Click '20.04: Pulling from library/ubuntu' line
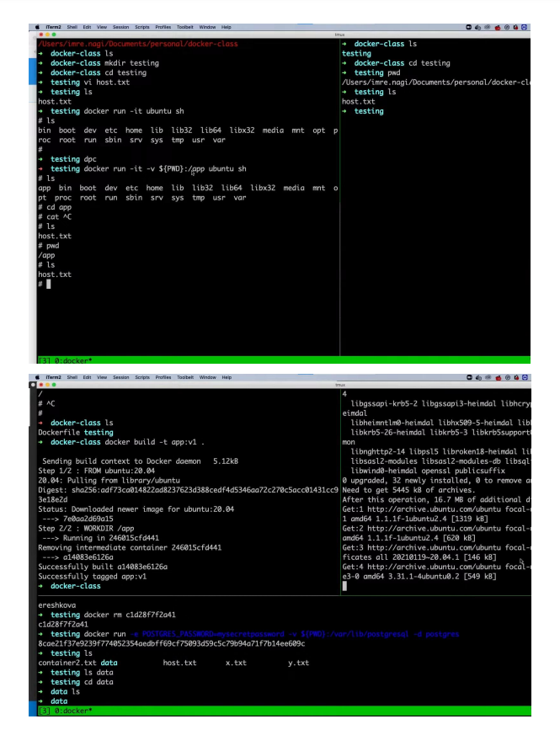560x735 pixels. coord(109,481)
